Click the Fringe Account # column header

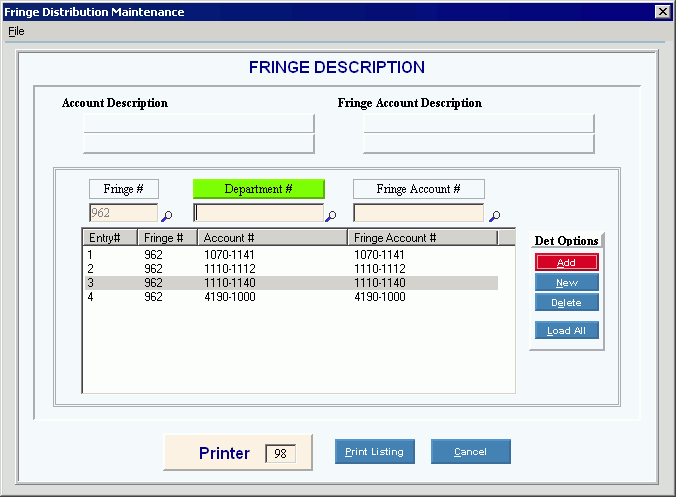coord(421,238)
